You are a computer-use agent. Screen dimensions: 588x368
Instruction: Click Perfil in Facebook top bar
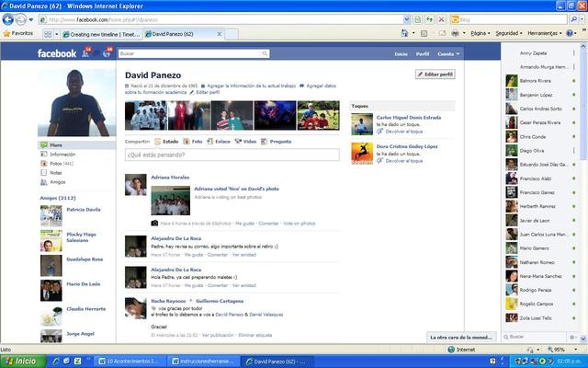[423, 54]
